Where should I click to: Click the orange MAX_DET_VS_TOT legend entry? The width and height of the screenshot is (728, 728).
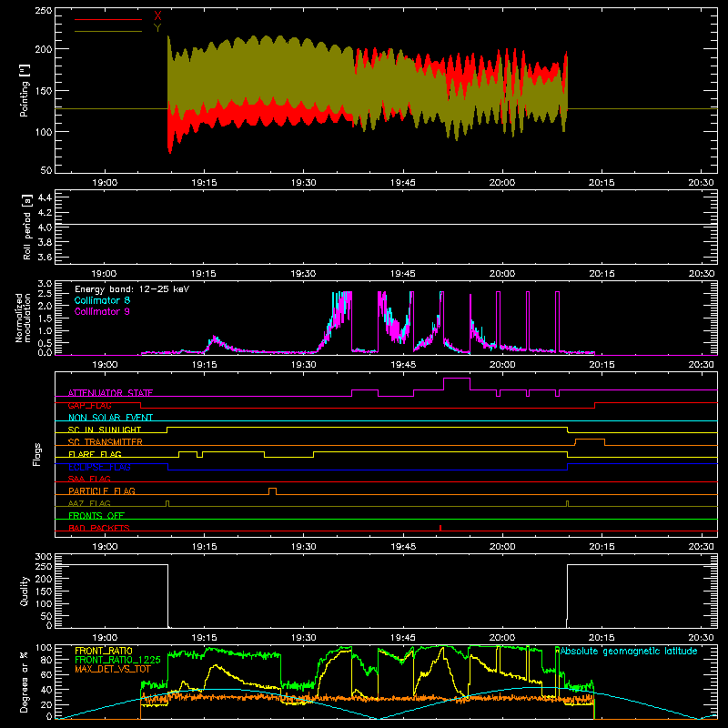click(x=113, y=669)
